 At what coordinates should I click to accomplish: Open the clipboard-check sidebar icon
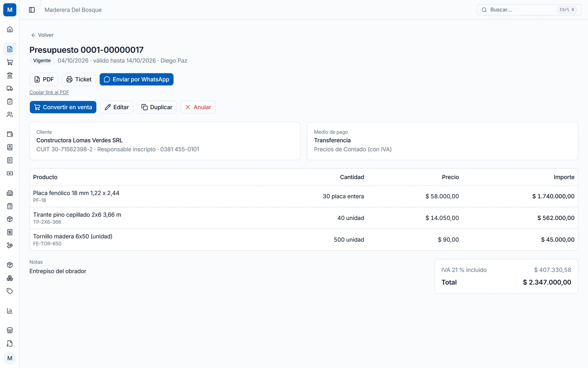[x=10, y=102]
